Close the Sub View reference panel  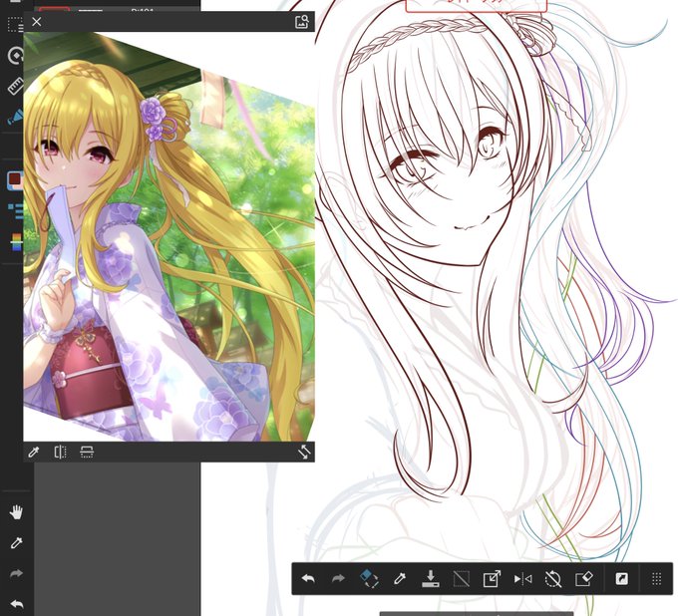pyautogui.click(x=37, y=22)
